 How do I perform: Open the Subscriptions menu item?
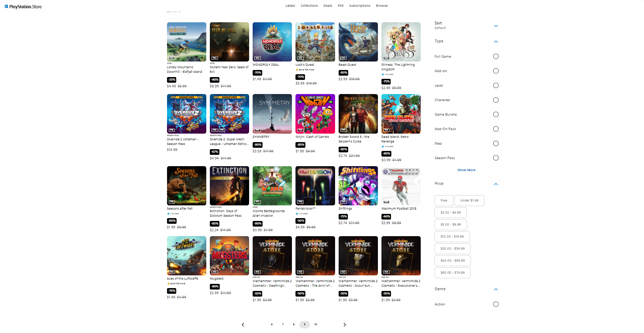click(x=360, y=6)
